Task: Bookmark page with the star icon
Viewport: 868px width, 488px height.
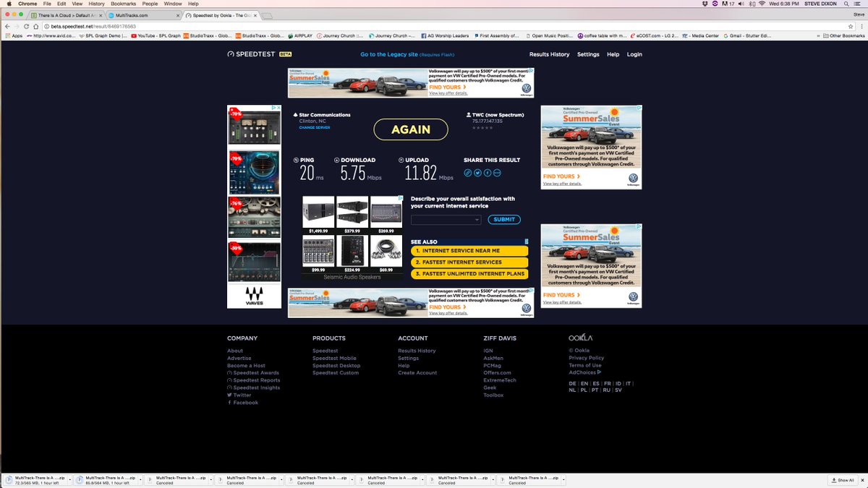Action: (x=851, y=26)
